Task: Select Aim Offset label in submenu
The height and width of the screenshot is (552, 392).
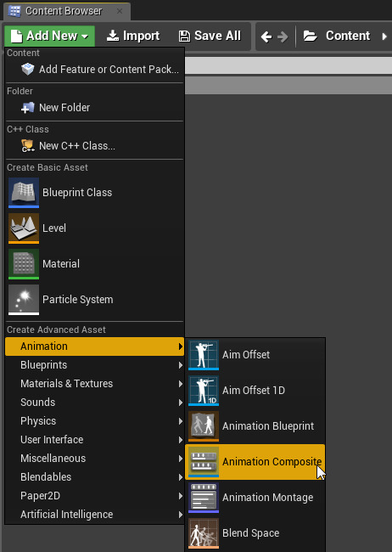Action: (x=246, y=355)
